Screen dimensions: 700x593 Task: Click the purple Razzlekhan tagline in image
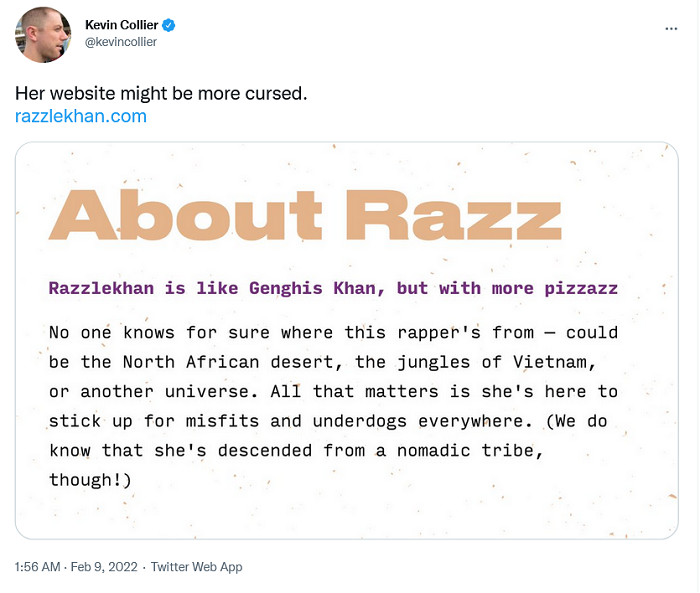click(332, 289)
